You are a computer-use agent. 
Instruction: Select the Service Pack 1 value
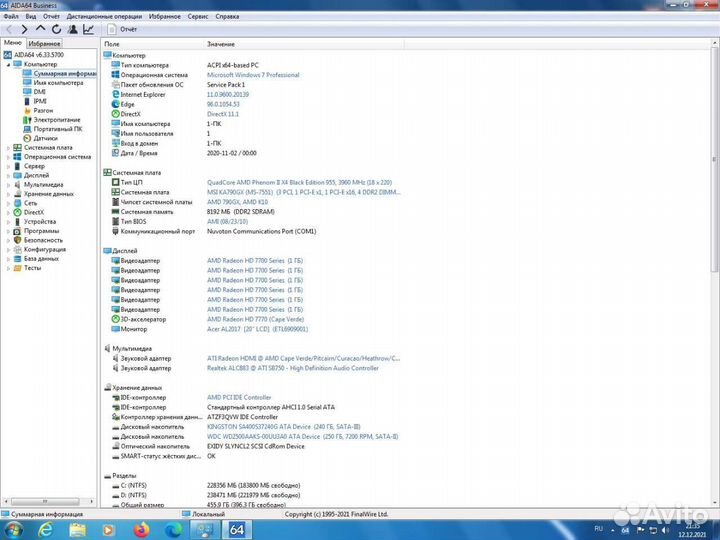(x=226, y=85)
